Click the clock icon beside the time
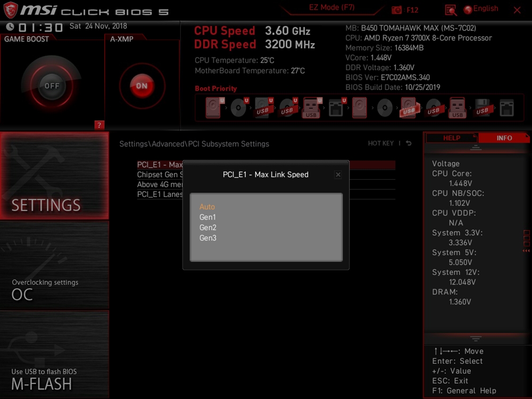The image size is (532, 399). coord(10,27)
